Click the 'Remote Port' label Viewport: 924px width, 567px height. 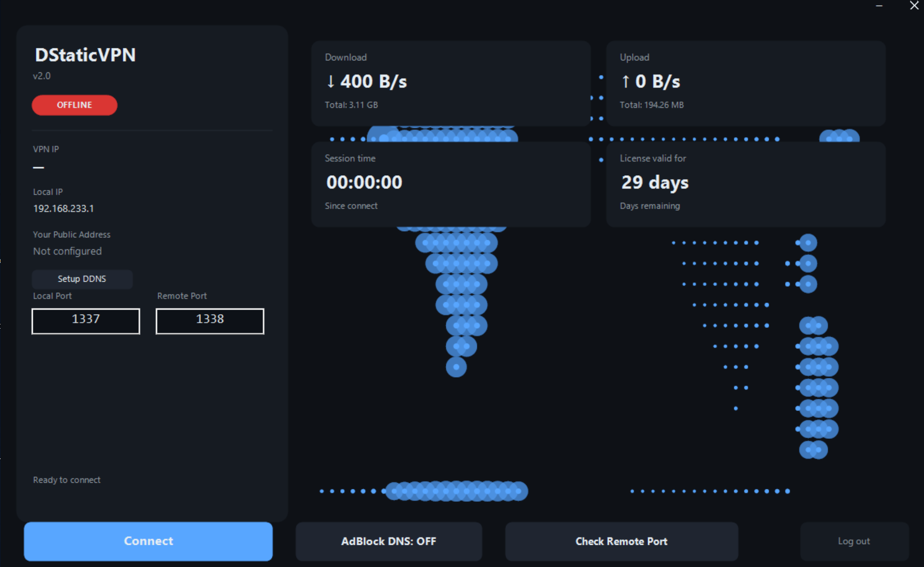point(182,296)
